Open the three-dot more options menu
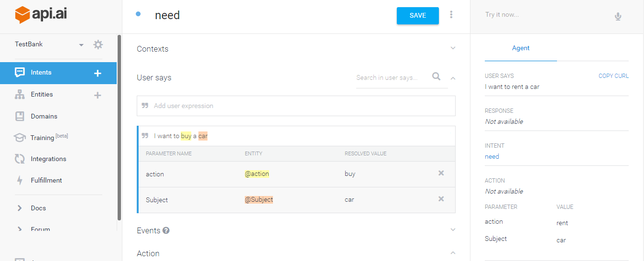This screenshot has height=261, width=644. pos(451,15)
